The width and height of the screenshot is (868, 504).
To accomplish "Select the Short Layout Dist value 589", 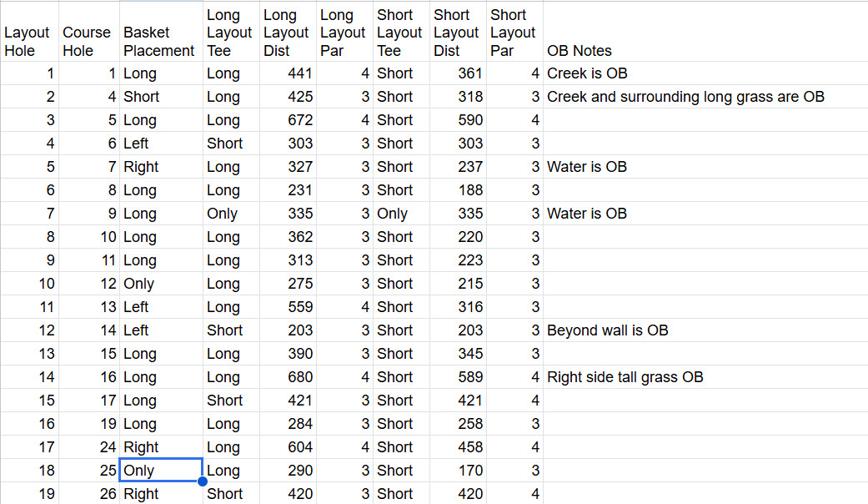I will pos(458,376).
